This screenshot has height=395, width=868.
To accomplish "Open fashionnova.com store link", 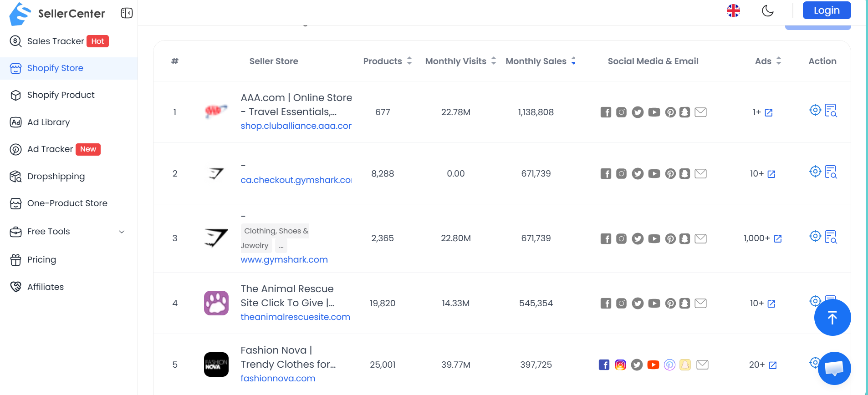I will coord(278,379).
